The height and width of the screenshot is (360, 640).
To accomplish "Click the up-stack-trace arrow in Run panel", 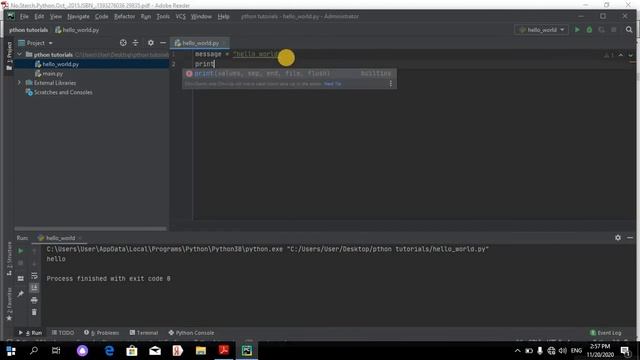I will tap(34, 251).
